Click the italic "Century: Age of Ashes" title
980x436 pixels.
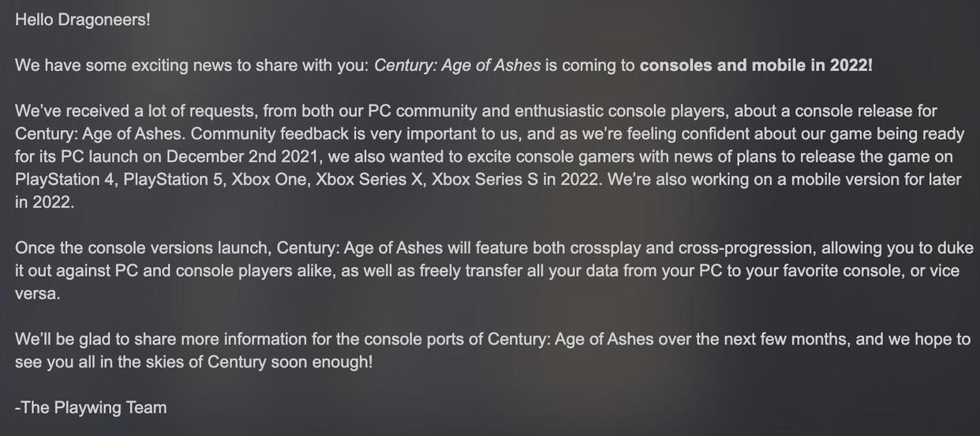click(457, 65)
